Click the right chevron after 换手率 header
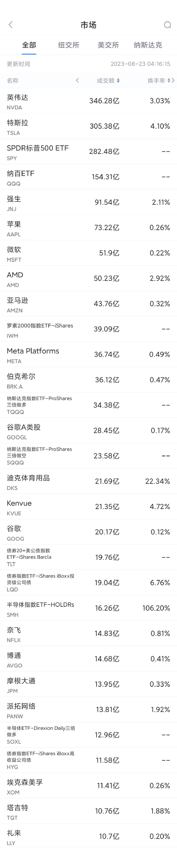Viewport: 177px width, 868px height. [x=173, y=80]
